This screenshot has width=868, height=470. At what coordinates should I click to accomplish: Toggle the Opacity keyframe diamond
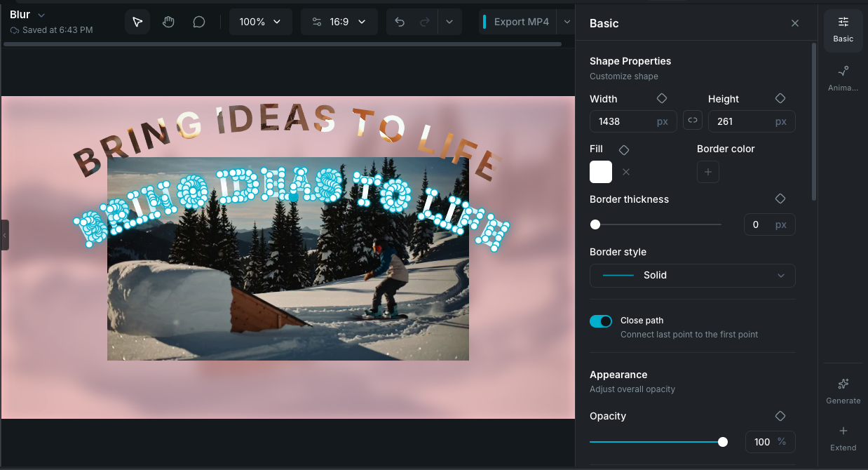click(x=780, y=415)
